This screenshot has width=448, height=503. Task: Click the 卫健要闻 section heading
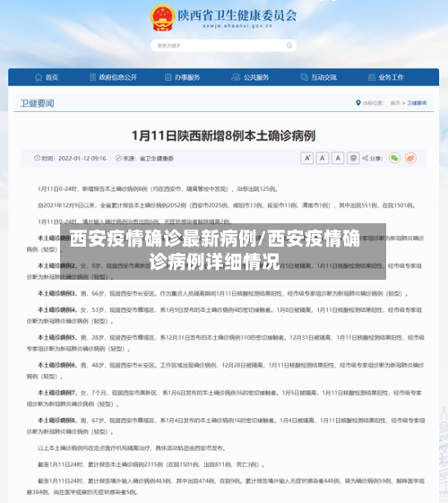point(37,103)
